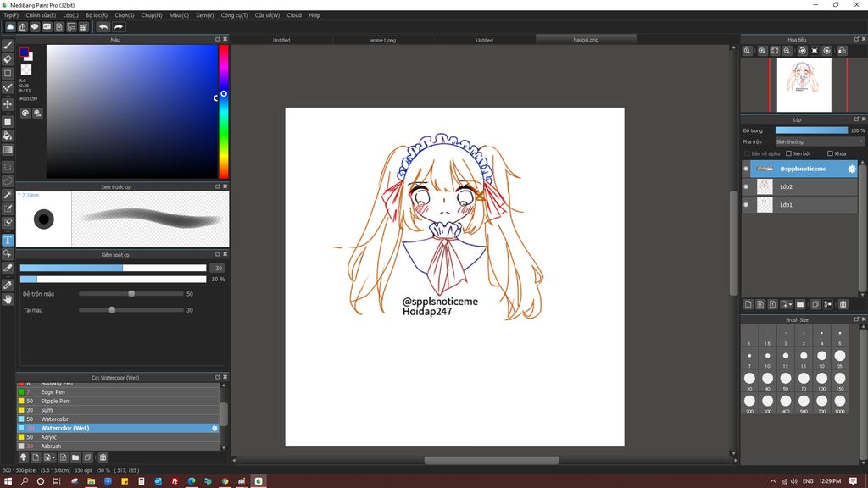868x488 pixels.
Task: Select the Bucket fill tool
Action: 8,136
